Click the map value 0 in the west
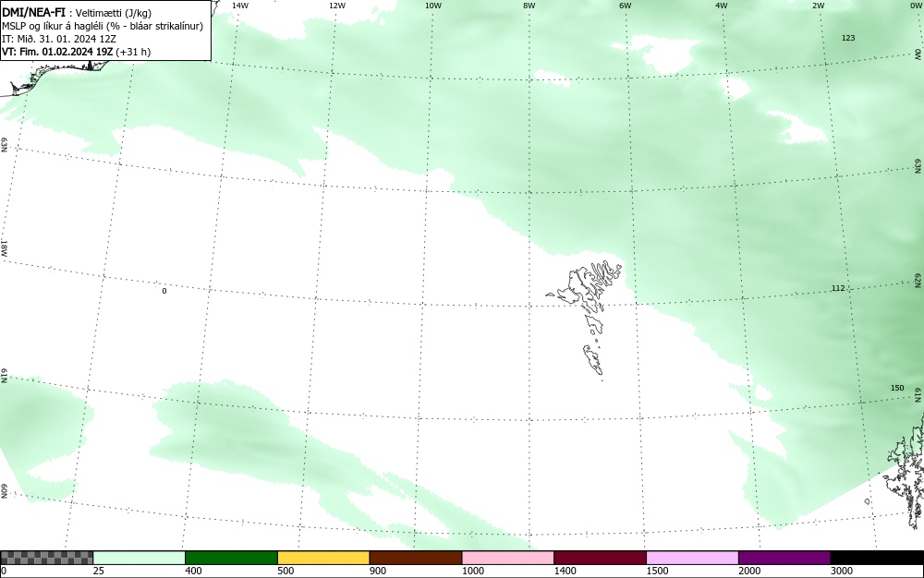The image size is (924, 578). (164, 291)
